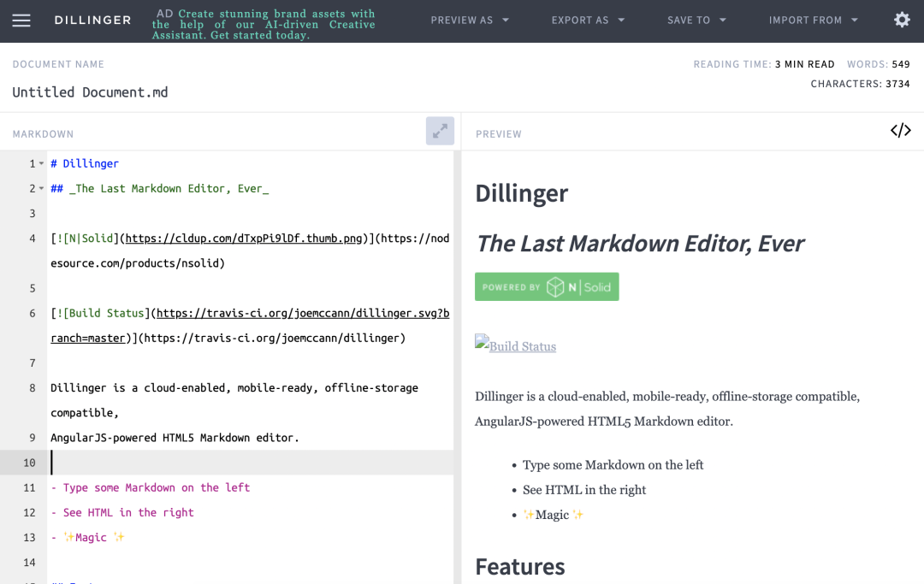Click the 'Reading Time: 3 min read' stat
This screenshot has height=584, width=924.
[764, 64]
